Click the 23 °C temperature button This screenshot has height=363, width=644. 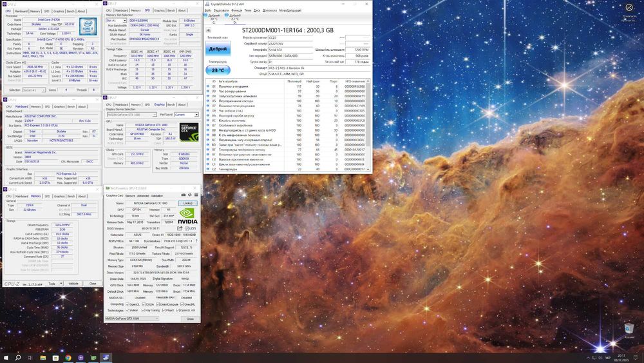click(x=218, y=70)
